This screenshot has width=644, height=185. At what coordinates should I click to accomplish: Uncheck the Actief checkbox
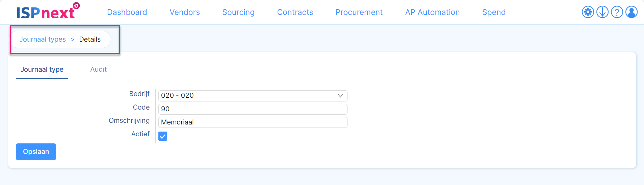pos(163,136)
